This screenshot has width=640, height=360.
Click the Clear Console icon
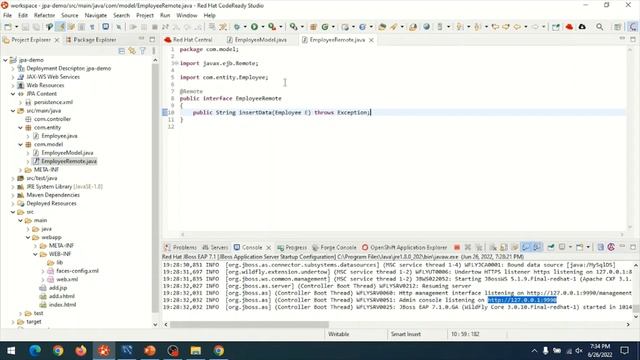[x=493, y=247]
